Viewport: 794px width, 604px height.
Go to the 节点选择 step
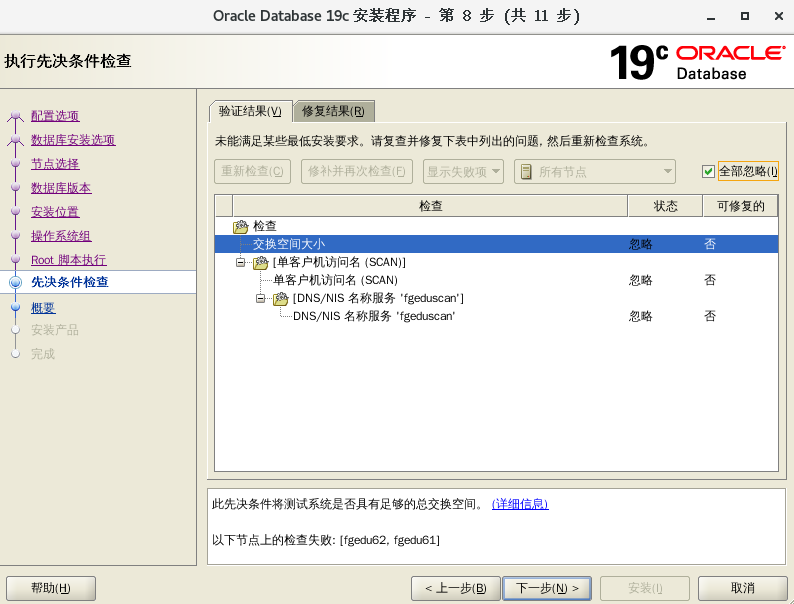point(55,164)
